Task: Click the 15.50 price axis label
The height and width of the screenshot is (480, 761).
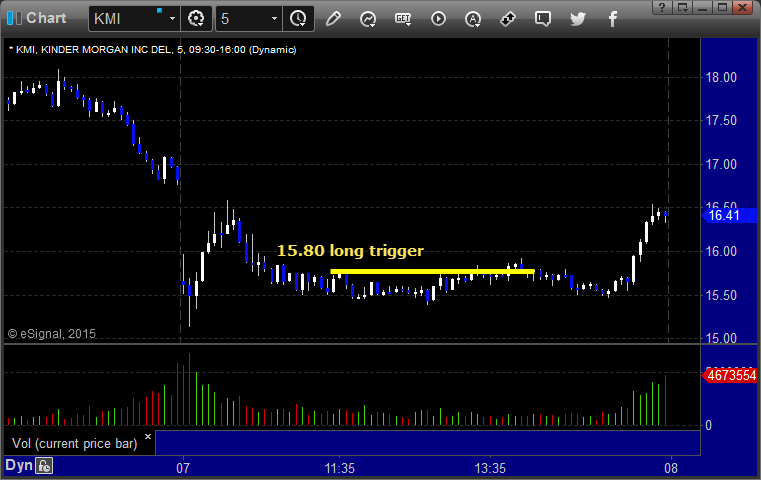Action: (x=721, y=296)
